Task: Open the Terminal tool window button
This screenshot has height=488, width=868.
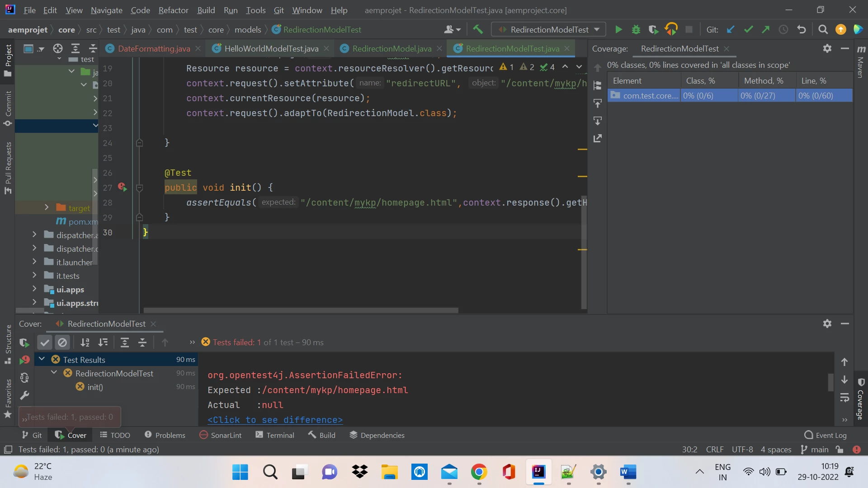Action: coord(275,435)
